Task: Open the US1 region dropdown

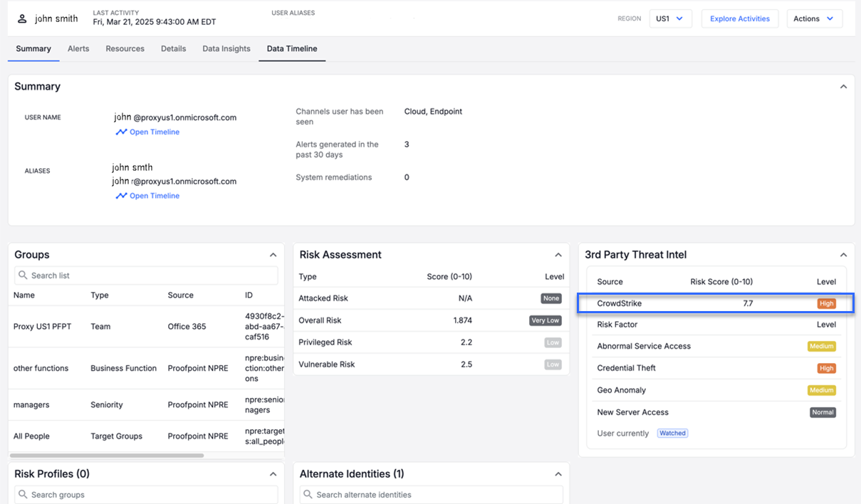Action: click(x=670, y=19)
